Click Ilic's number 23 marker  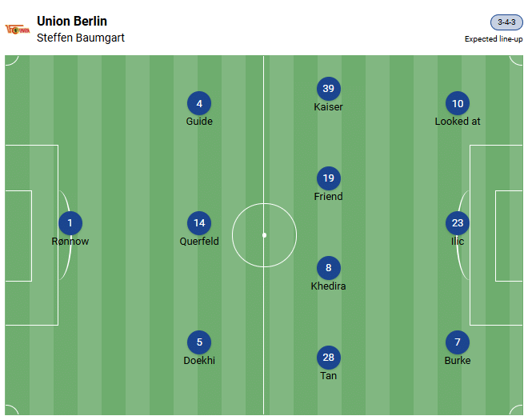pyautogui.click(x=458, y=223)
